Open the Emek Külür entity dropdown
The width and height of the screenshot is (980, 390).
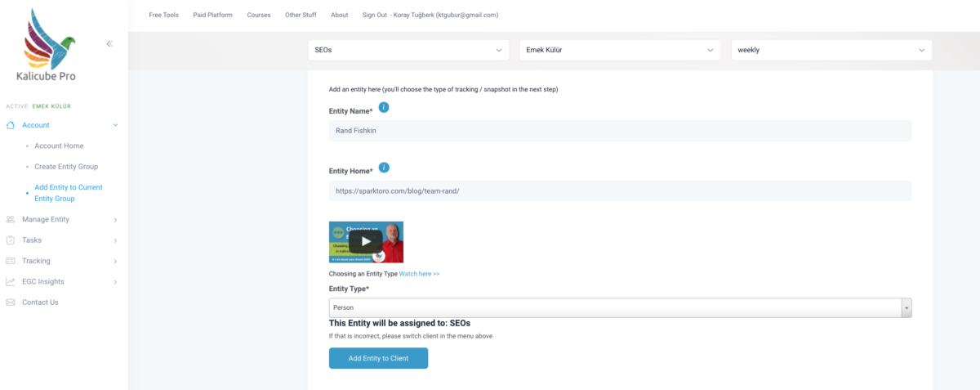[620, 50]
